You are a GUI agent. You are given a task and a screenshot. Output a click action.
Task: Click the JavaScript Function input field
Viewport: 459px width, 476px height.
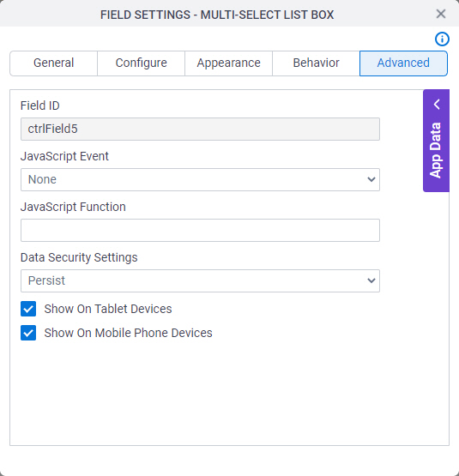click(200, 230)
